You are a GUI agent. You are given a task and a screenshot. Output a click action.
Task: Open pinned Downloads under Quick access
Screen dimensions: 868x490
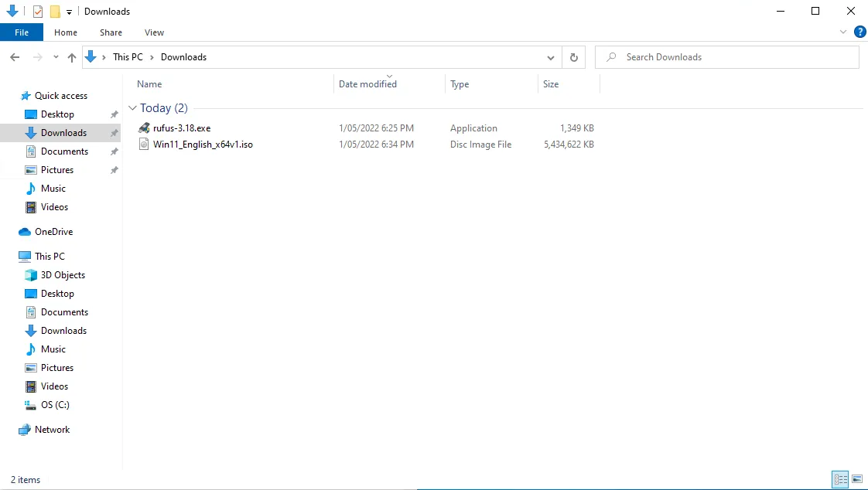click(x=63, y=133)
